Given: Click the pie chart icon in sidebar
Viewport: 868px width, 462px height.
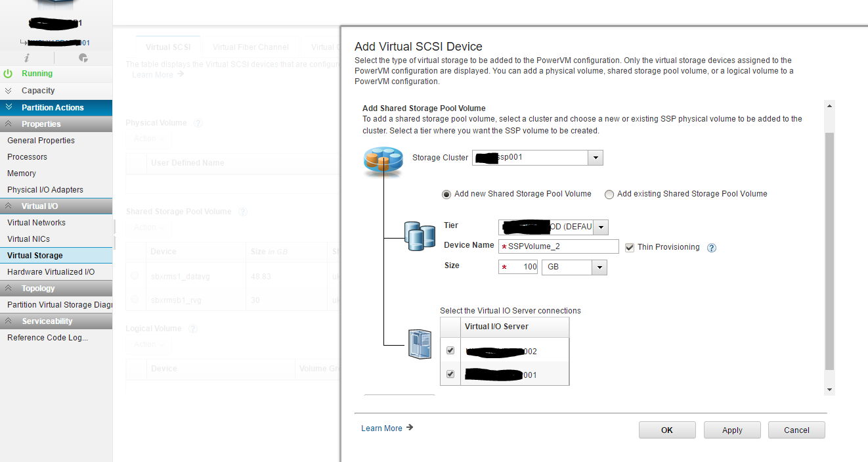Looking at the screenshot, I should [83, 58].
